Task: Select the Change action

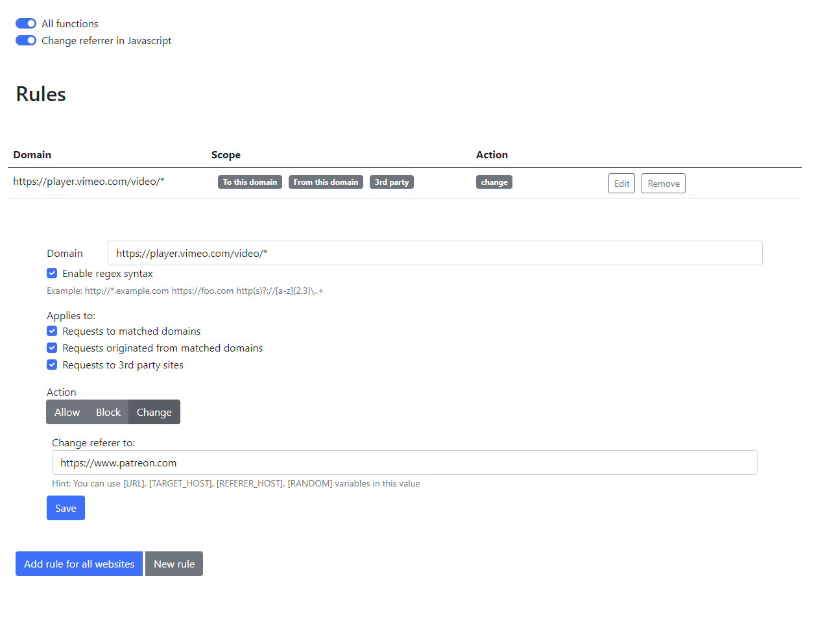Action: point(154,412)
